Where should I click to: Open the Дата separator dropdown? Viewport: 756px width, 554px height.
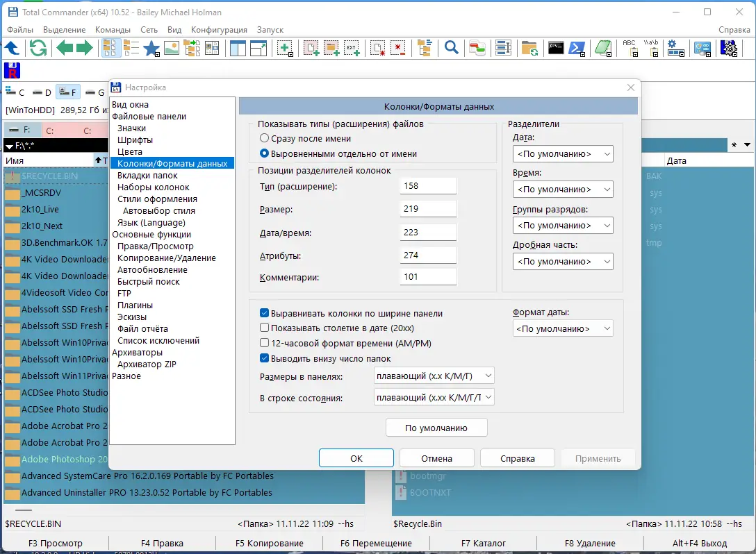point(563,154)
